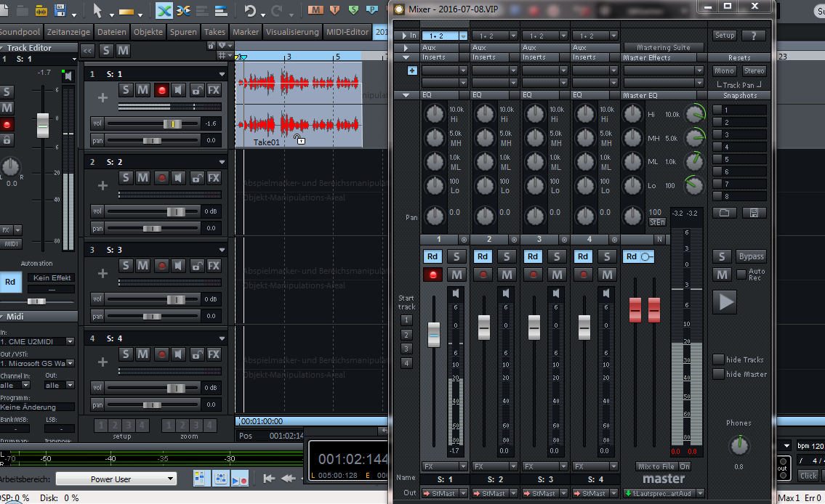Tick the hide Master checkbox

coord(718,374)
